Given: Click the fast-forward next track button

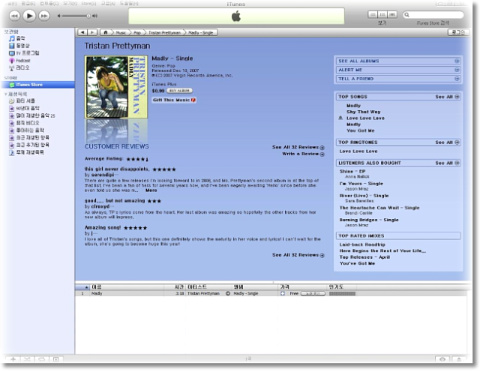Looking at the screenshot, I should click(x=44, y=16).
